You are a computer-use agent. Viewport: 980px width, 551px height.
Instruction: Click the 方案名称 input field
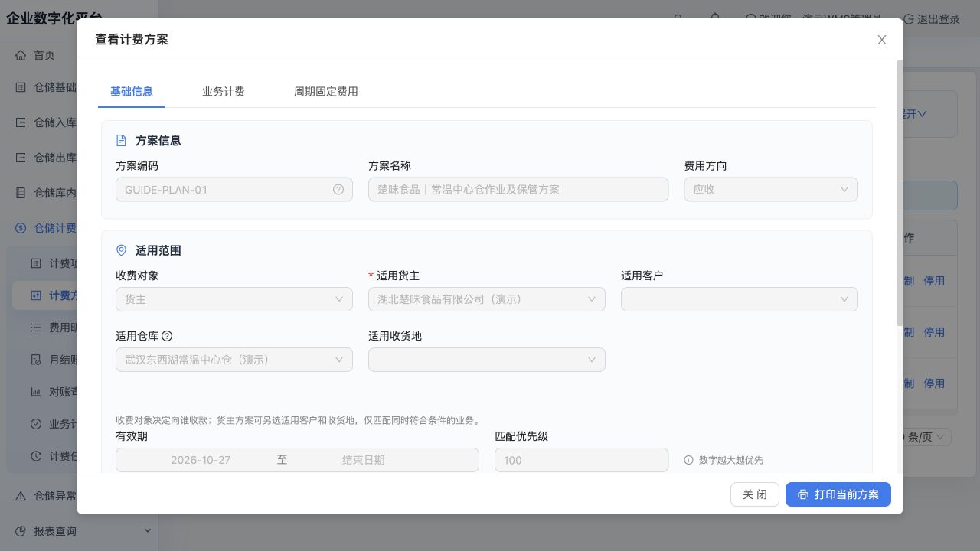(518, 190)
